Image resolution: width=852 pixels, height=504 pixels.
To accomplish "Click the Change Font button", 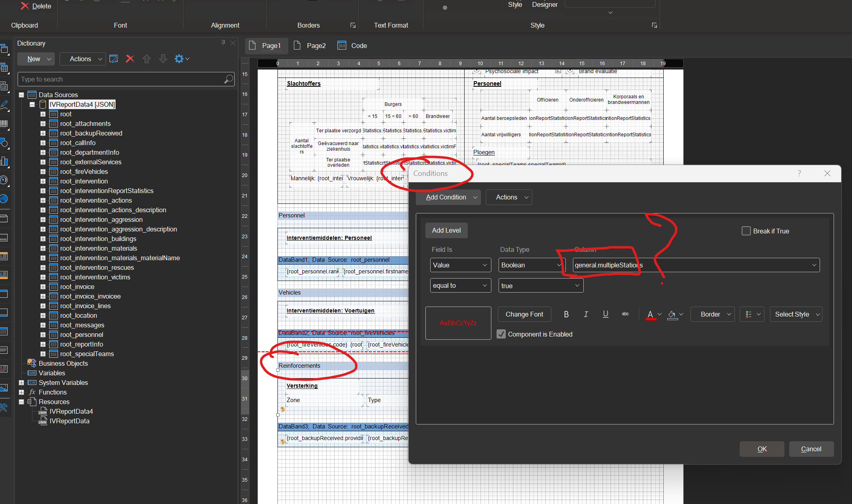I will point(524,314).
